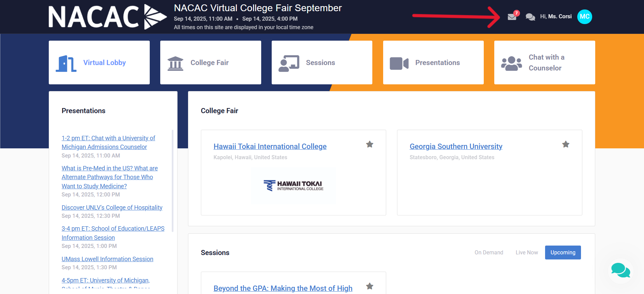The image size is (644, 294).
Task: Click the College Fair building icon
Action: (x=175, y=63)
